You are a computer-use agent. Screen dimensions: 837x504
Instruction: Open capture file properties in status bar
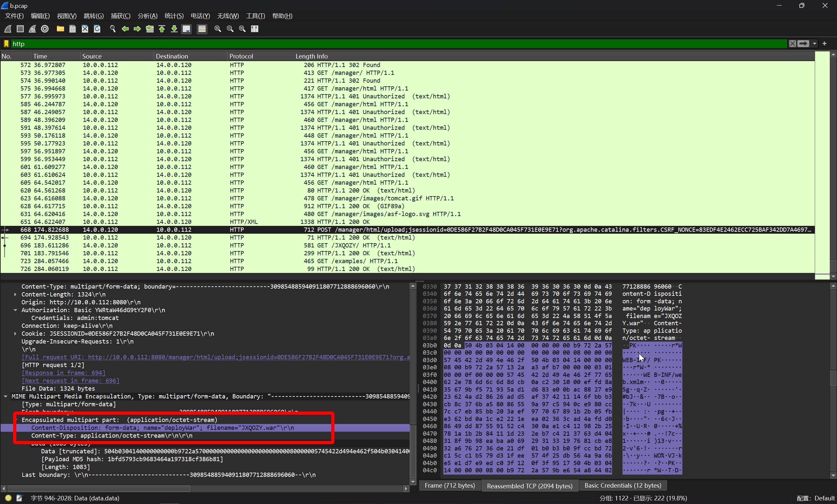point(19,498)
